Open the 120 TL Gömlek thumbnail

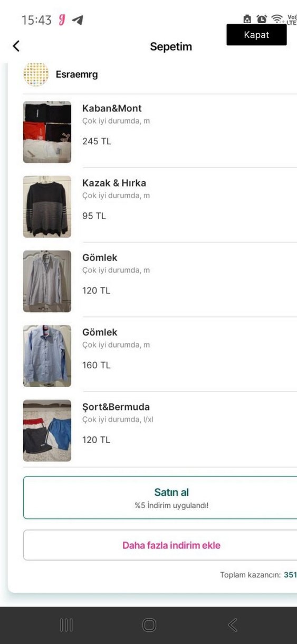tap(47, 281)
